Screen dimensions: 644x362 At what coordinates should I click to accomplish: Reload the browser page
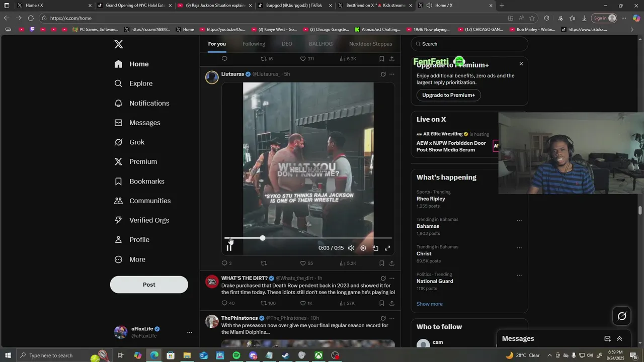coord(31,18)
